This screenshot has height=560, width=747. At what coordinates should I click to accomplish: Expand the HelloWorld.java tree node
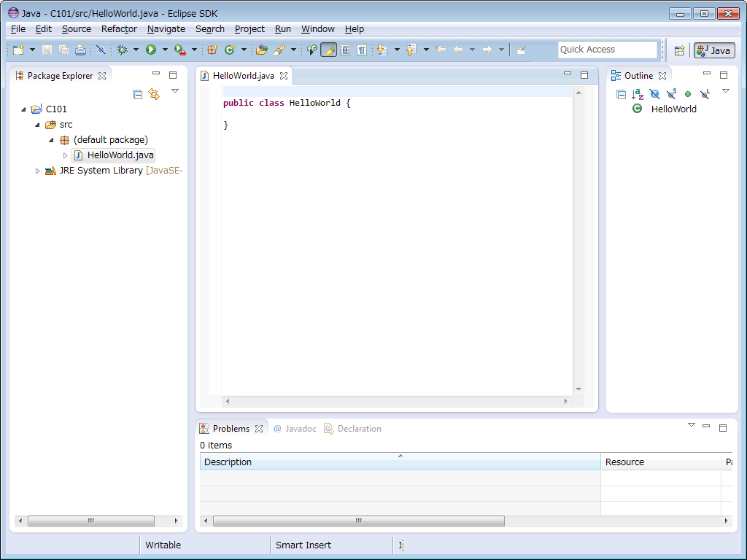(65, 155)
